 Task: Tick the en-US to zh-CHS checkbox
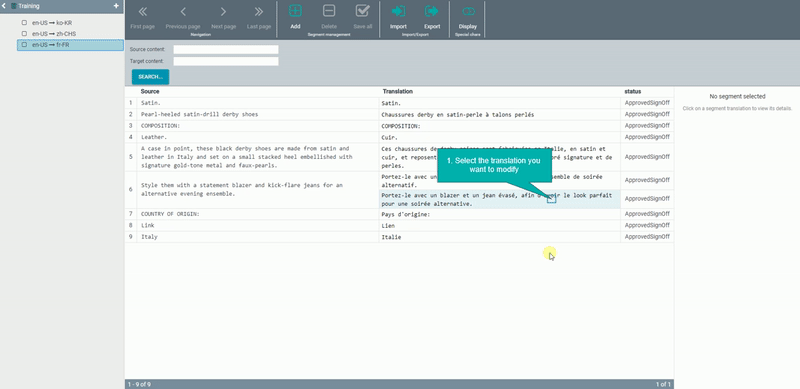coord(24,34)
